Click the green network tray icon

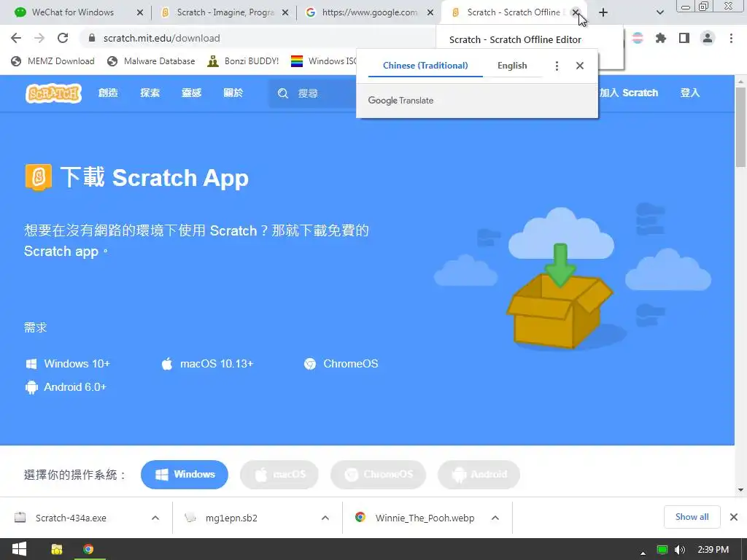[x=662, y=550]
